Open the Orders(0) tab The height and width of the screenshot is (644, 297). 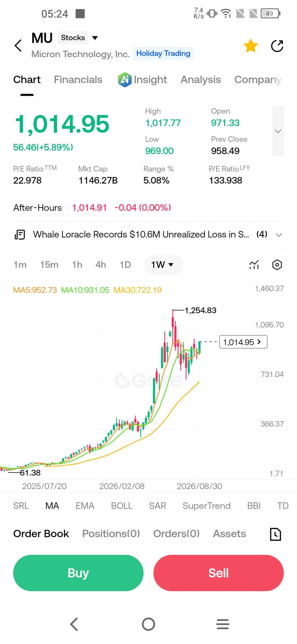click(176, 534)
